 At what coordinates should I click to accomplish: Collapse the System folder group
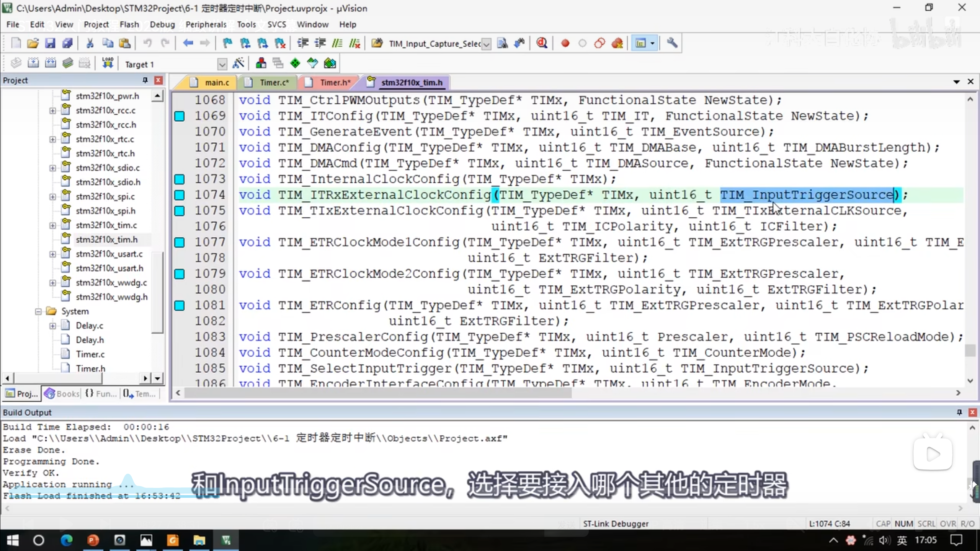38,311
